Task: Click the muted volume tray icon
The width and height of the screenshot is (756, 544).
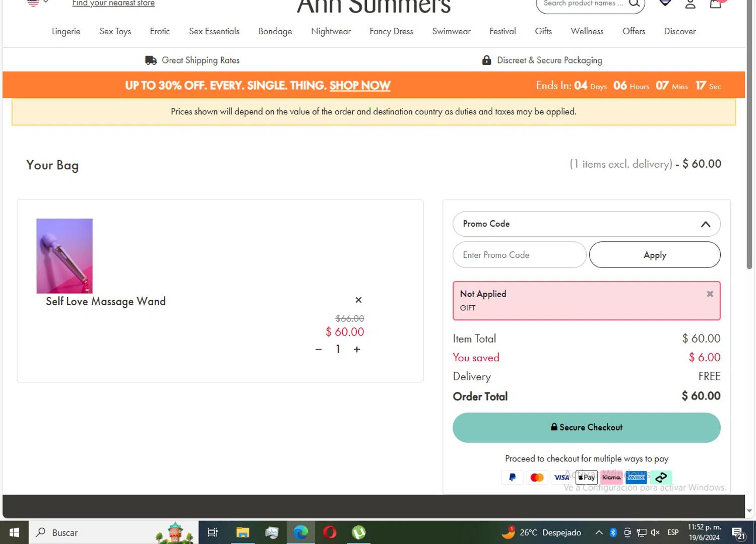Action: (x=655, y=532)
